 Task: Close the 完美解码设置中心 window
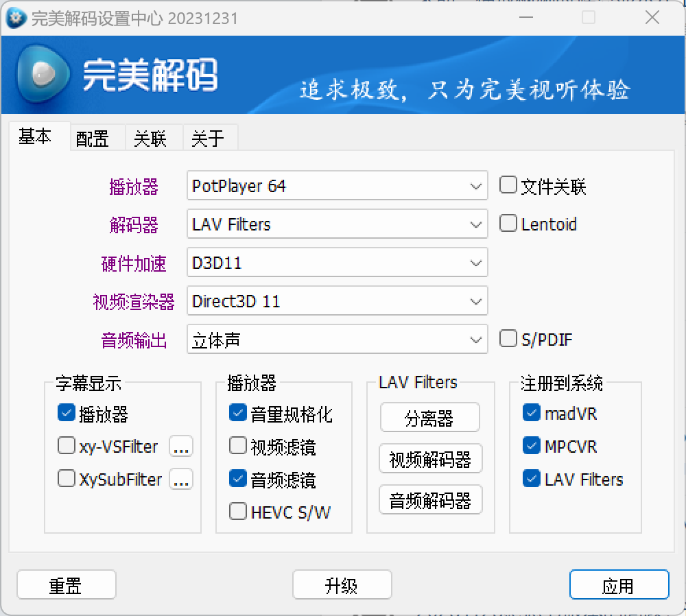pyautogui.click(x=652, y=18)
